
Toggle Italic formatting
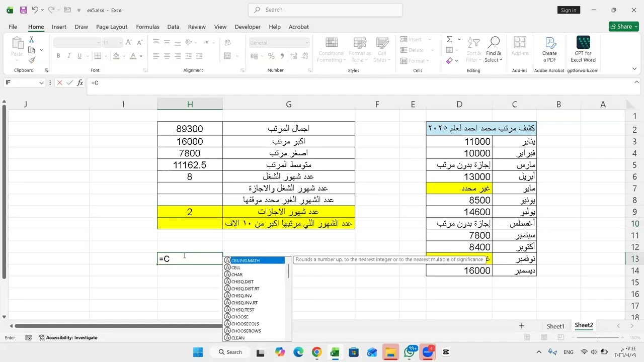[x=69, y=56]
